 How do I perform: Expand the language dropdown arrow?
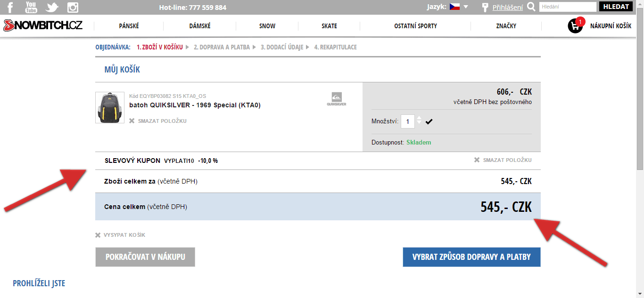pyautogui.click(x=466, y=7)
